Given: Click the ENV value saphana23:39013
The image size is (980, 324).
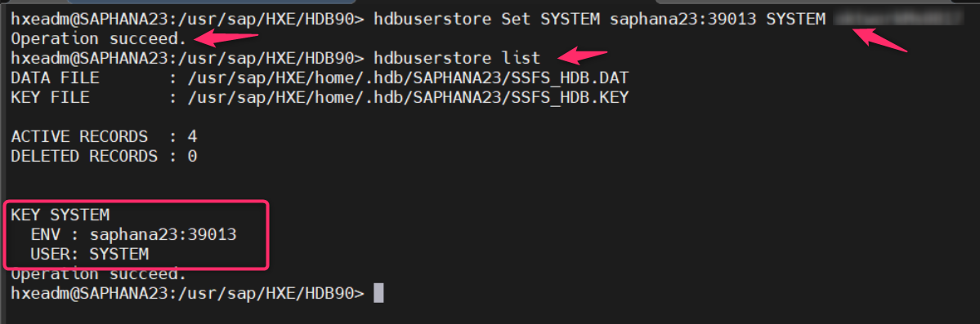Looking at the screenshot, I should click(163, 235).
